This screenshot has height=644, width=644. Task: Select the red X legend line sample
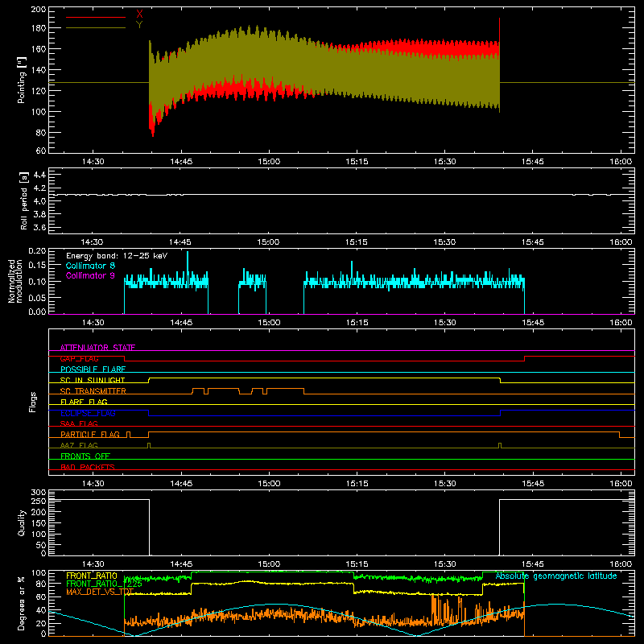click(96, 17)
